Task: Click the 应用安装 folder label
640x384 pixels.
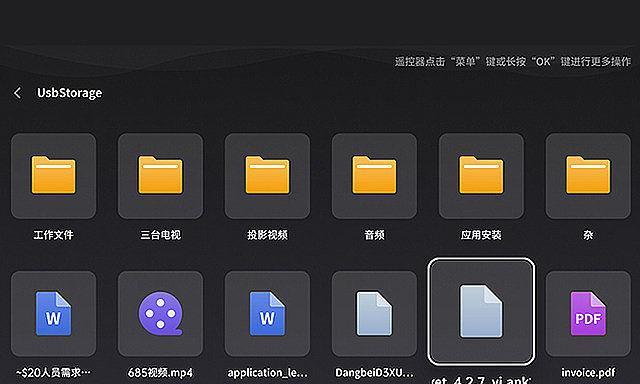Action: [x=481, y=235]
